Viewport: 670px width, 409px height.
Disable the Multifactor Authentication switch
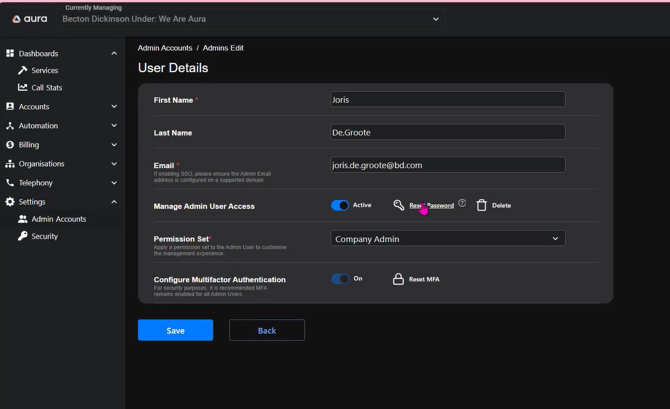tap(340, 279)
